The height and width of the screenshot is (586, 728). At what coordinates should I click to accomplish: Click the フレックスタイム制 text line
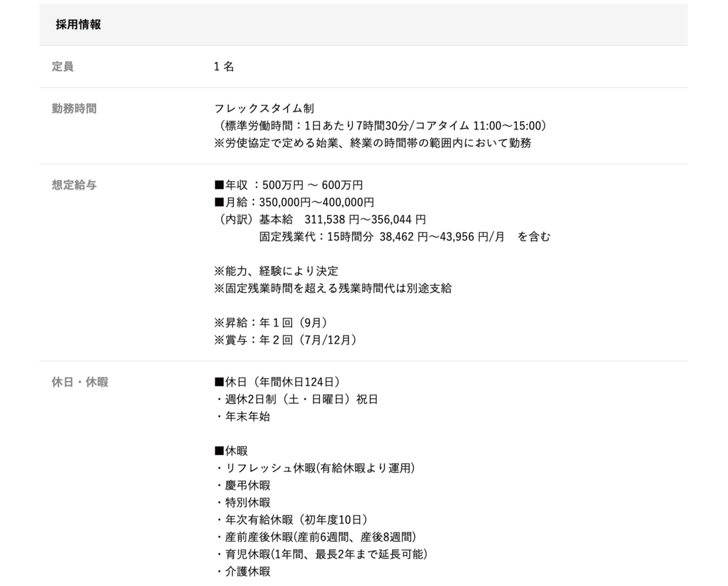point(264,108)
